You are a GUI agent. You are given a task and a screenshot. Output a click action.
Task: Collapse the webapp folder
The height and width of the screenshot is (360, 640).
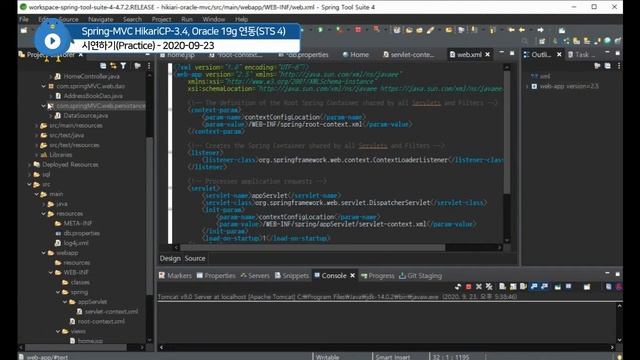(44, 253)
